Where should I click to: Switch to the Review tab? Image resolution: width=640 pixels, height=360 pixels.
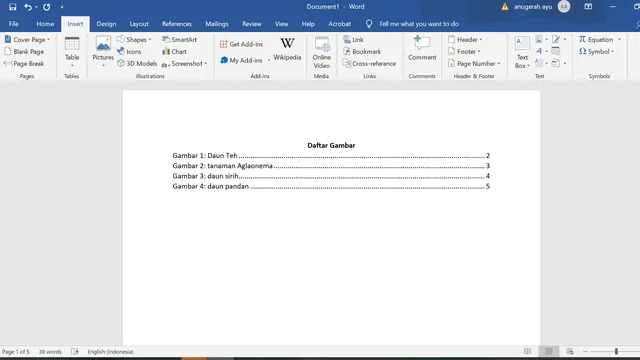[252, 24]
